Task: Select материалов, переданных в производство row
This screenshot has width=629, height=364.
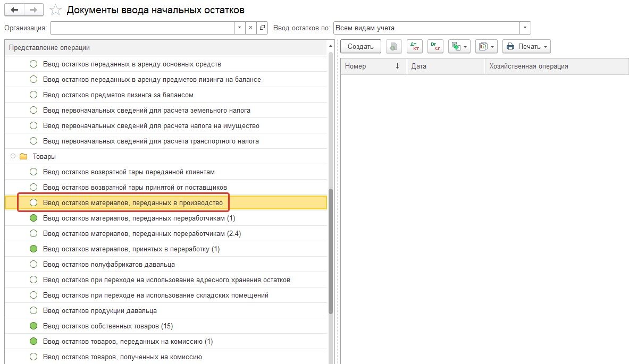Action: [x=166, y=203]
